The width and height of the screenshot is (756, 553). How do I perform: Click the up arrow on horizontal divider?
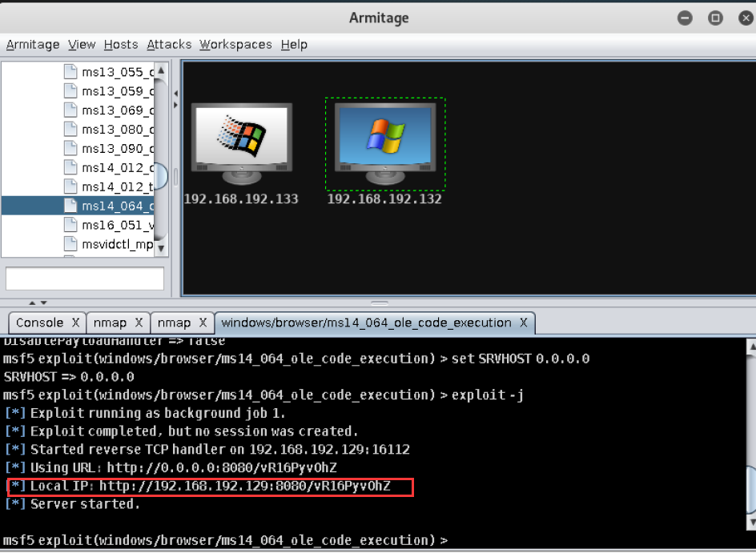pos(32,303)
